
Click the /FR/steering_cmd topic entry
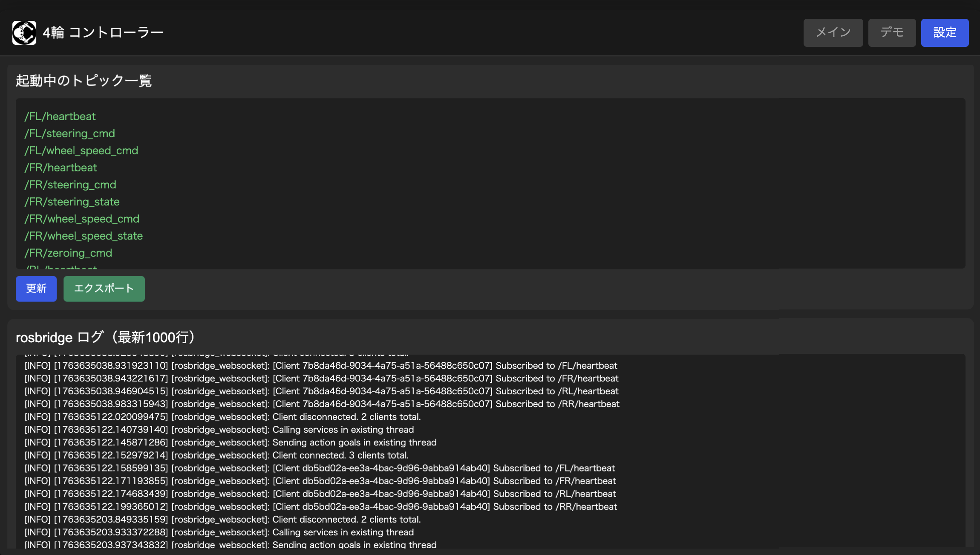pyautogui.click(x=70, y=185)
